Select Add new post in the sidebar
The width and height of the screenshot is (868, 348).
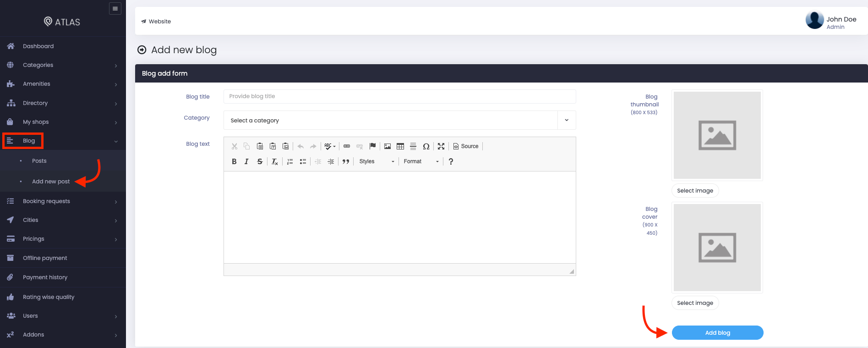(51, 182)
